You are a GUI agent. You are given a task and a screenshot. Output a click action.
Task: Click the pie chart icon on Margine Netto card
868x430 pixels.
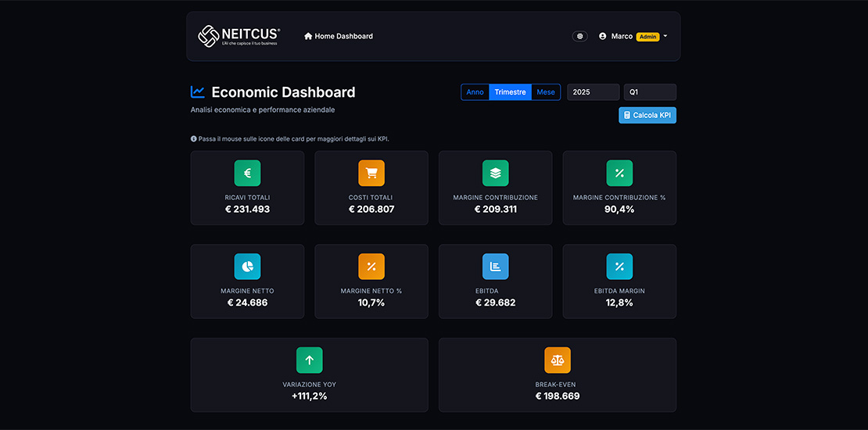click(x=247, y=267)
